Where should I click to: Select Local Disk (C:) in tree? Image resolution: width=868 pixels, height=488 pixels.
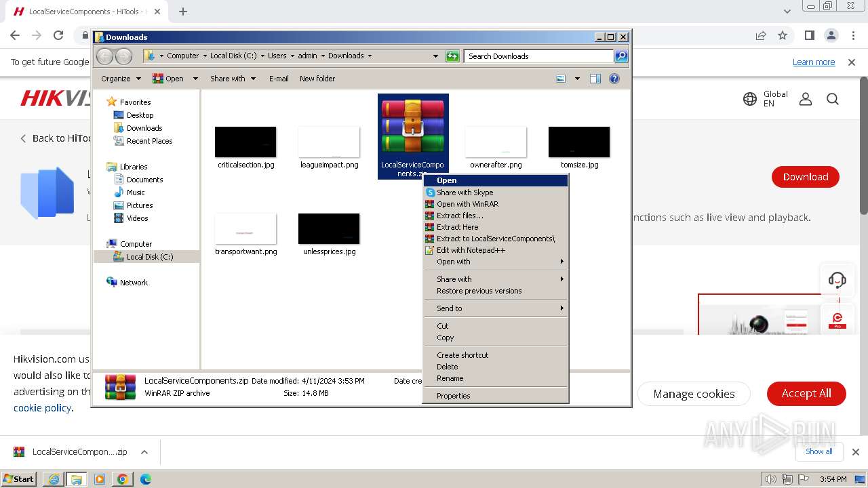point(149,257)
